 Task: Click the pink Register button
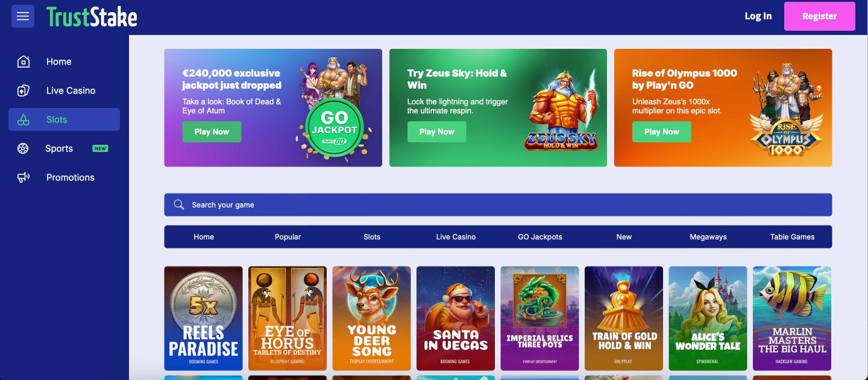tap(820, 16)
